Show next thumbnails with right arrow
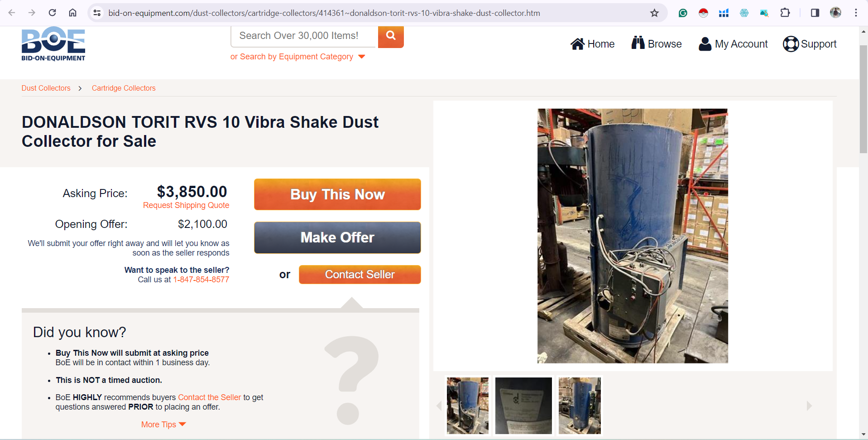 click(809, 406)
